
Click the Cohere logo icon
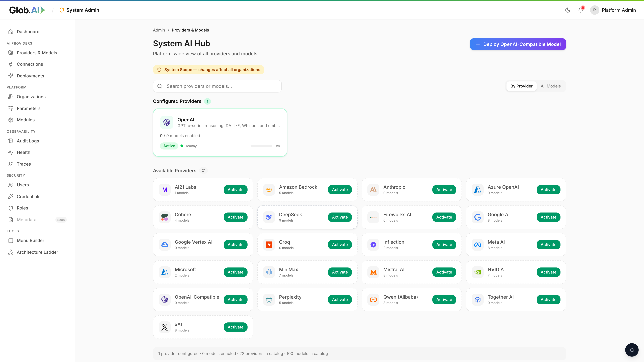pos(165,217)
